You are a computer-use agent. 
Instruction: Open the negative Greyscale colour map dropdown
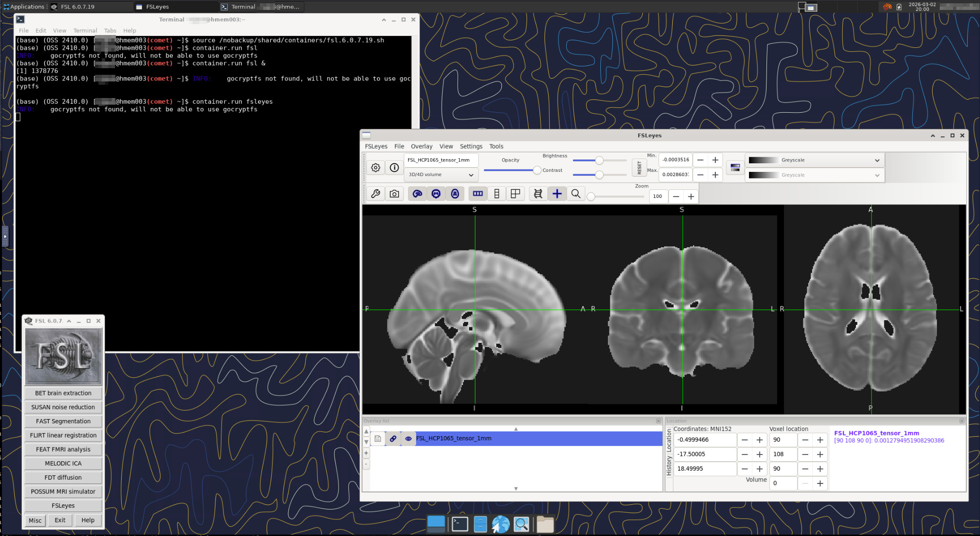[x=814, y=175]
